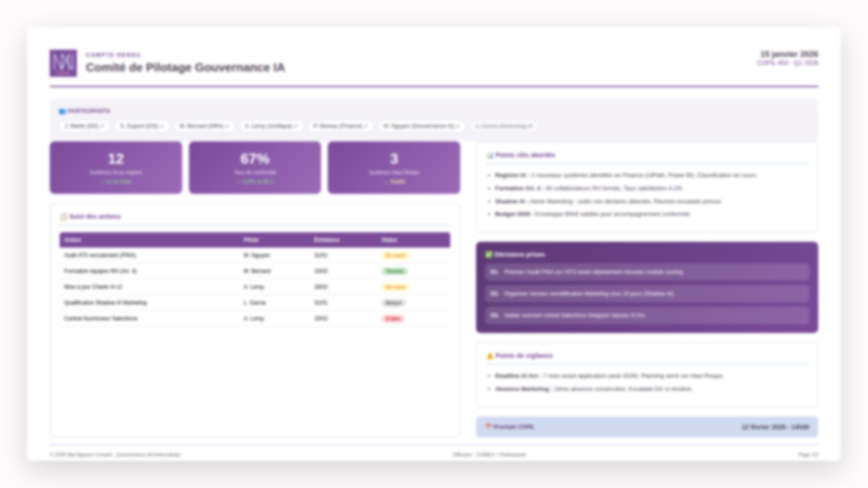Click the purple logo in the header
The image size is (868, 488).
click(63, 63)
